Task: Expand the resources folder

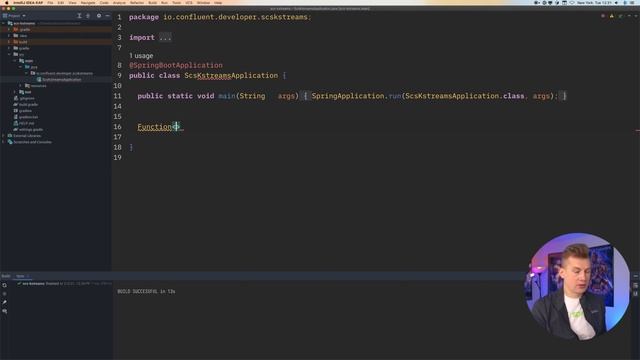Action: 20,86
